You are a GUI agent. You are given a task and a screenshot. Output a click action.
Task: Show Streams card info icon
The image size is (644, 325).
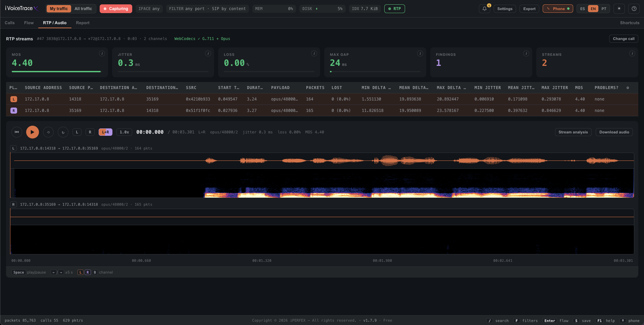click(x=632, y=53)
